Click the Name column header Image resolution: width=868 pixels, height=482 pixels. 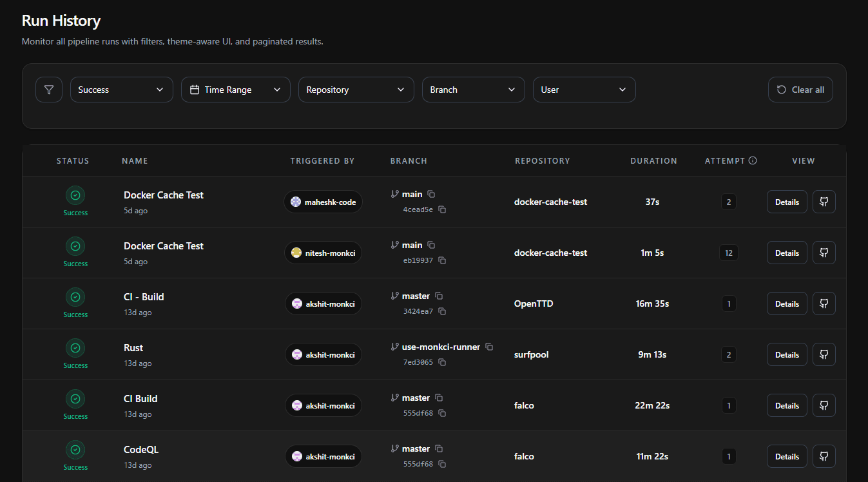tap(135, 160)
